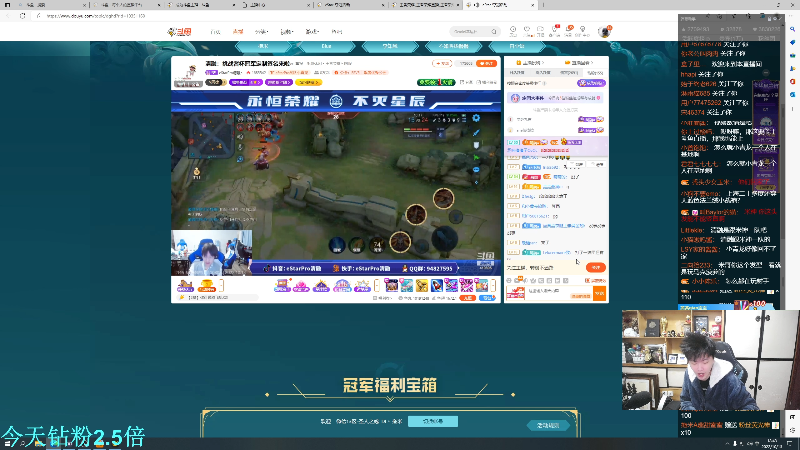Open the orange highlighted 直播 nav item
The height and width of the screenshot is (450, 800).
click(x=238, y=32)
